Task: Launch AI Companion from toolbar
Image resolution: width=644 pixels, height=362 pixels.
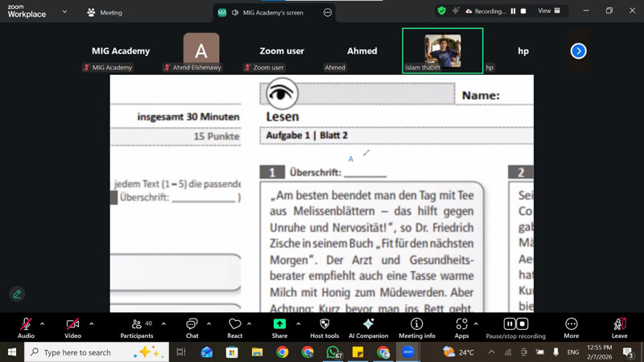Action: (369, 325)
